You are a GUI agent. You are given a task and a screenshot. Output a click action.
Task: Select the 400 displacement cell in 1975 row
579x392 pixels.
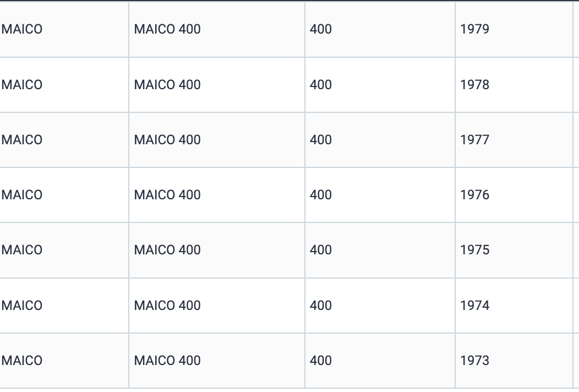(x=321, y=250)
